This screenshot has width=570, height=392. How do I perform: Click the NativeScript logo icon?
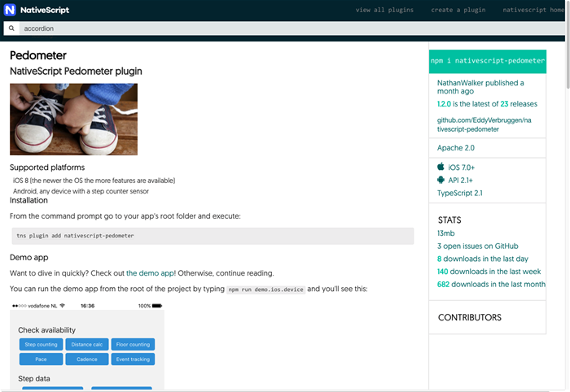pyautogui.click(x=10, y=10)
